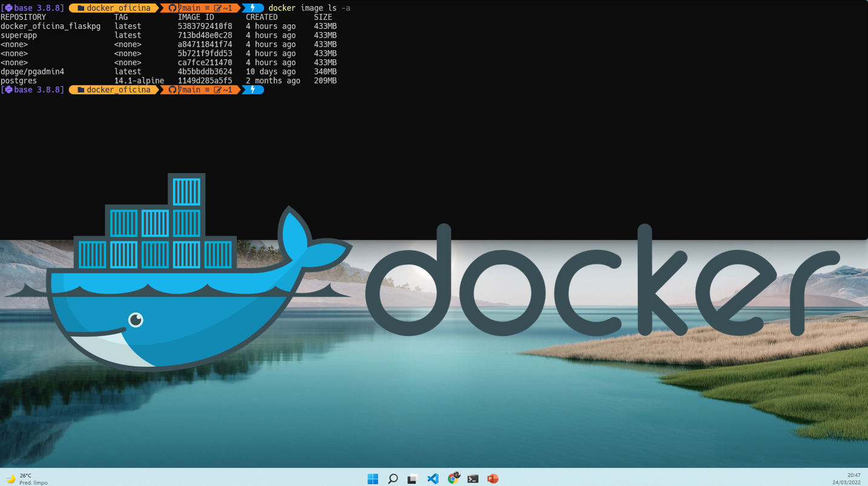868x486 pixels.
Task: Open Windows Terminal from the taskbar
Action: point(472,478)
